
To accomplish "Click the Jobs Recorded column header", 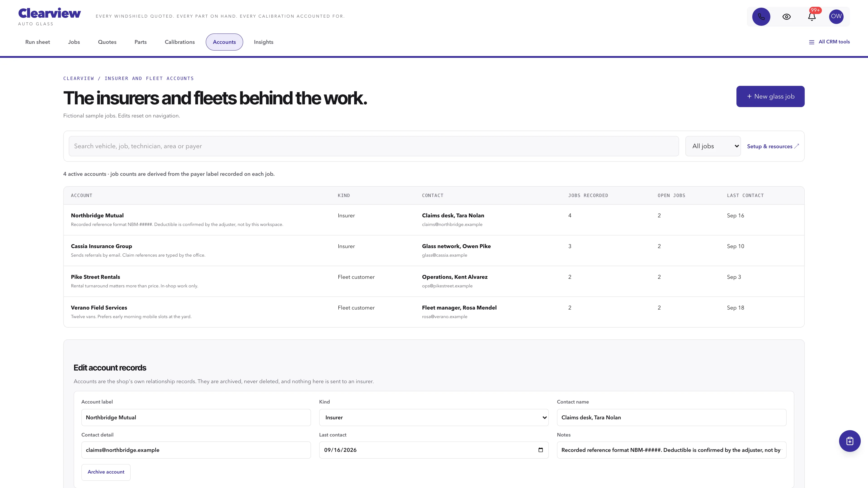I will click(x=588, y=195).
